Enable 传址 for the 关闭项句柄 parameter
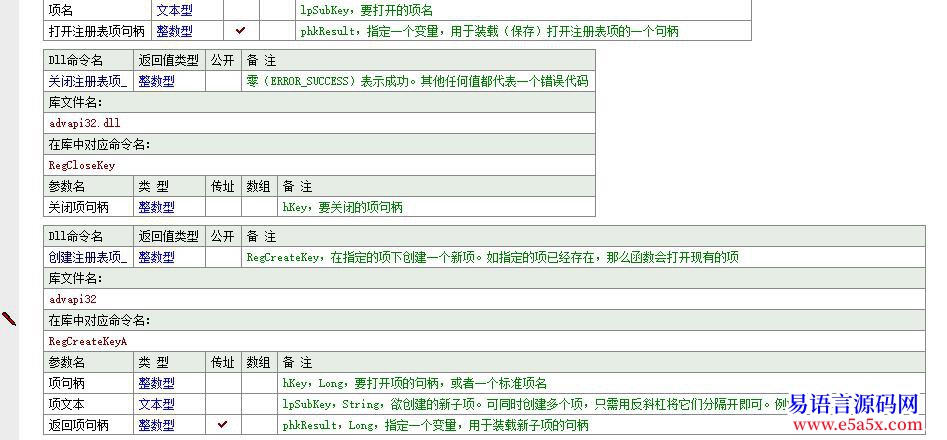Viewport: 947px width, 440px height. pos(223,206)
